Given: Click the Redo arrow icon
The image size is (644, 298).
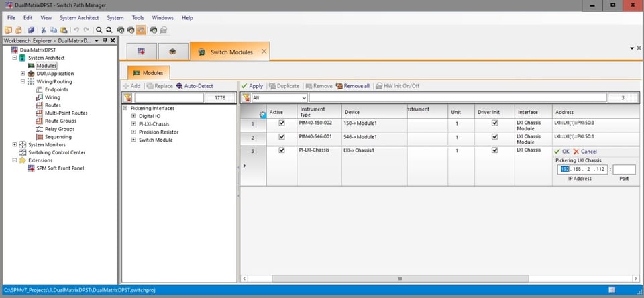Looking at the screenshot, I should [87, 30].
